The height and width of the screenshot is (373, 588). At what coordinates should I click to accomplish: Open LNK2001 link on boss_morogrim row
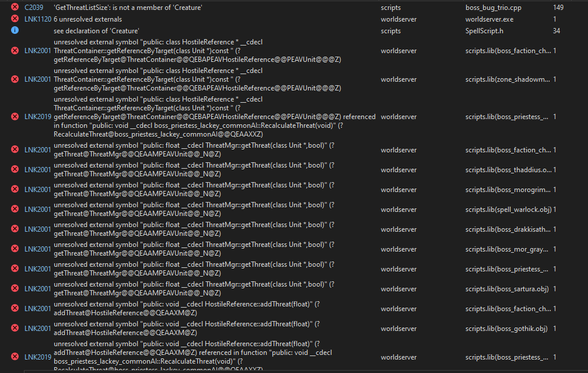(38, 190)
